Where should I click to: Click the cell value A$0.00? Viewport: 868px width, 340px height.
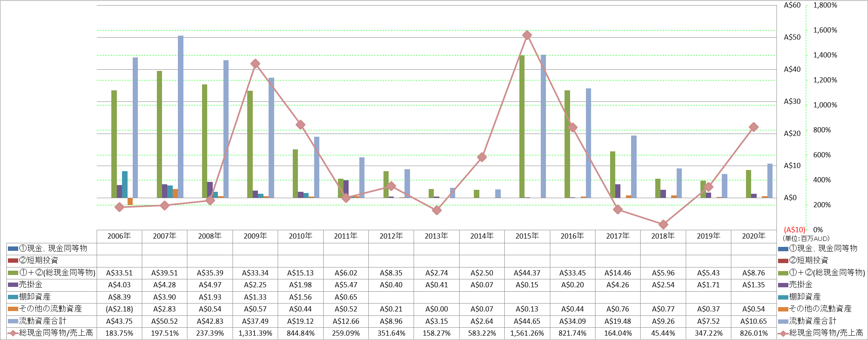tap(437, 309)
